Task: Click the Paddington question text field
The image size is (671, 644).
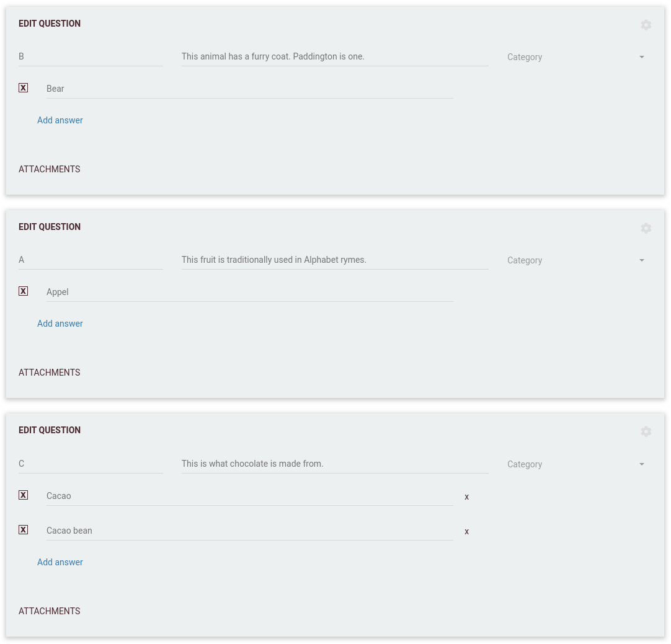Action: [334, 56]
